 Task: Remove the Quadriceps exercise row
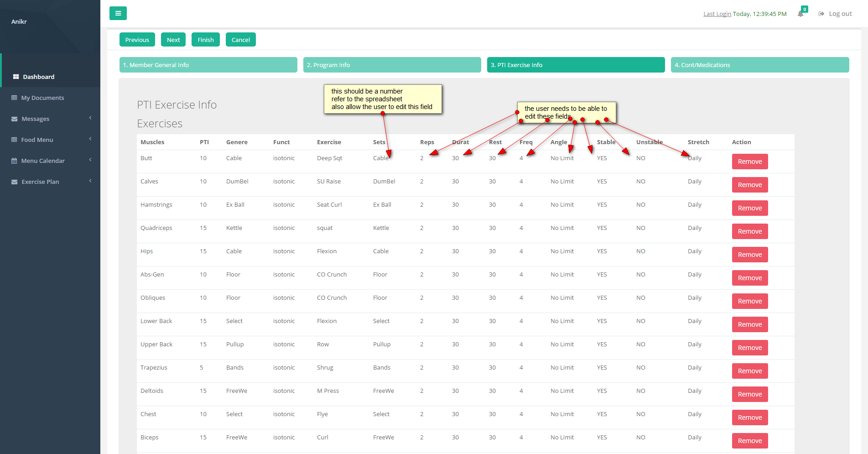(750, 231)
